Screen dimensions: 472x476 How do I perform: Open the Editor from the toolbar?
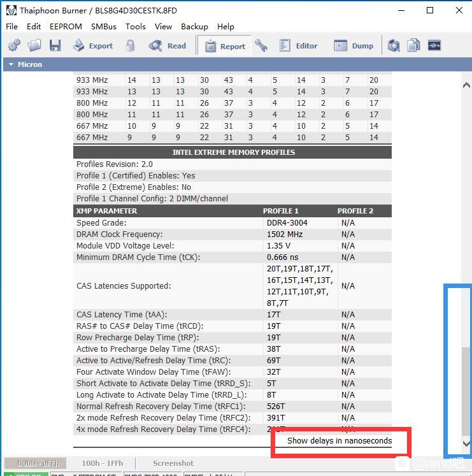298,46
